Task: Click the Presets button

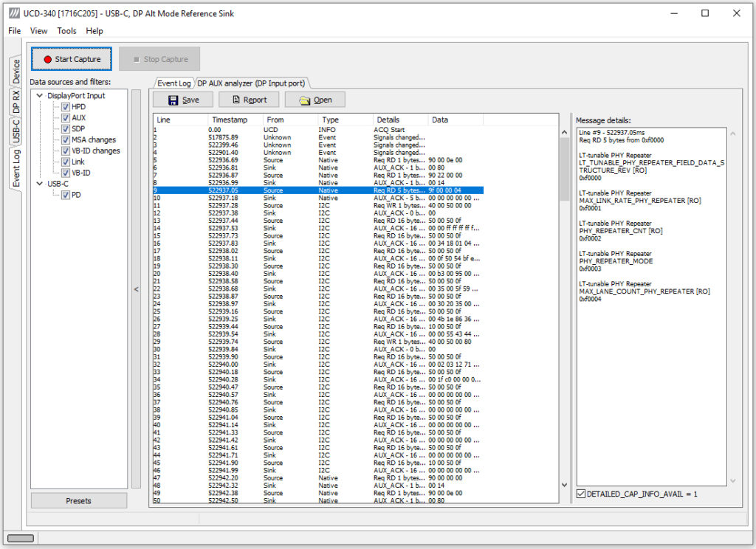Action: click(x=78, y=500)
